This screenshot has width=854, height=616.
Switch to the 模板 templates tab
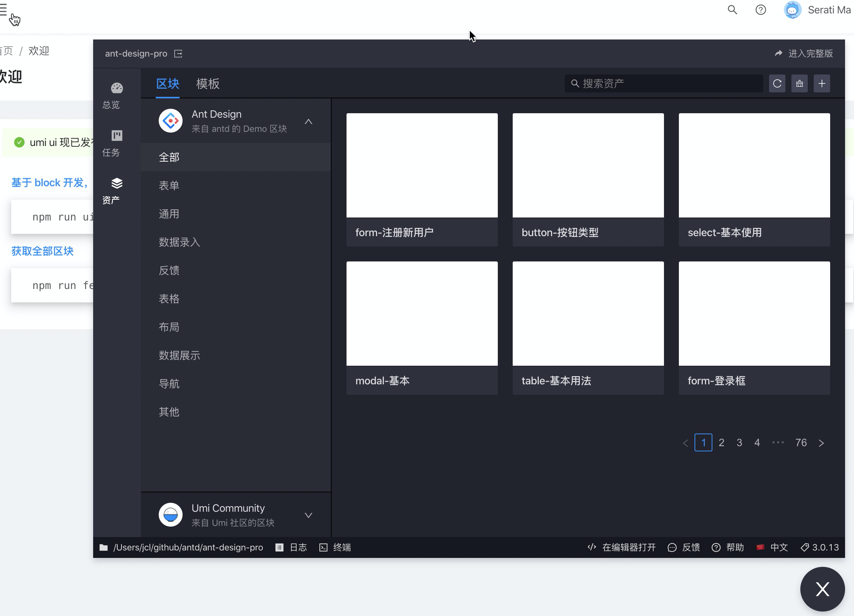point(208,83)
